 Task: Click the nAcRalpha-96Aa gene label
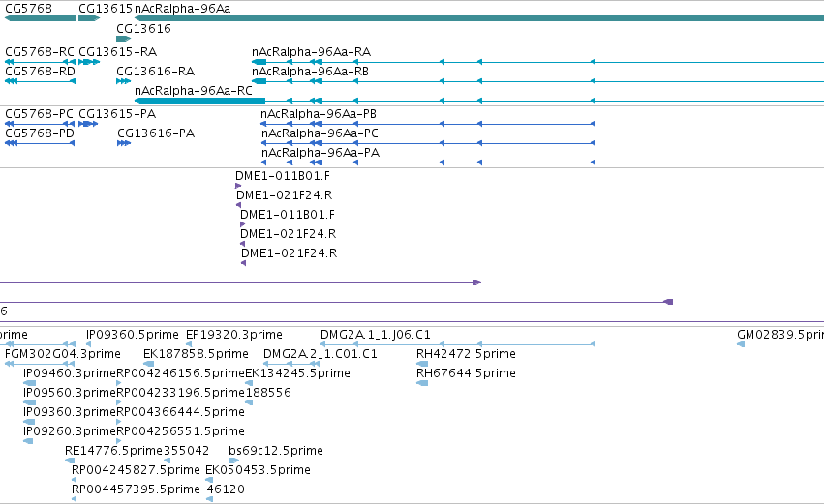point(182,9)
